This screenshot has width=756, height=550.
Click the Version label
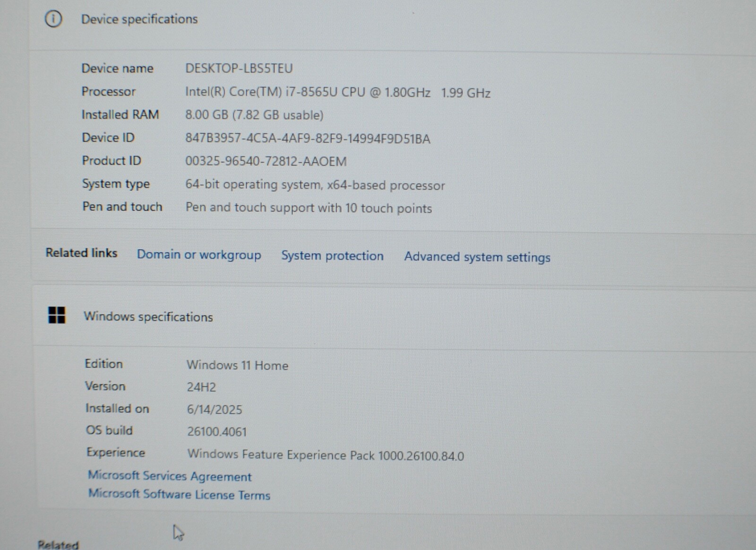click(105, 386)
